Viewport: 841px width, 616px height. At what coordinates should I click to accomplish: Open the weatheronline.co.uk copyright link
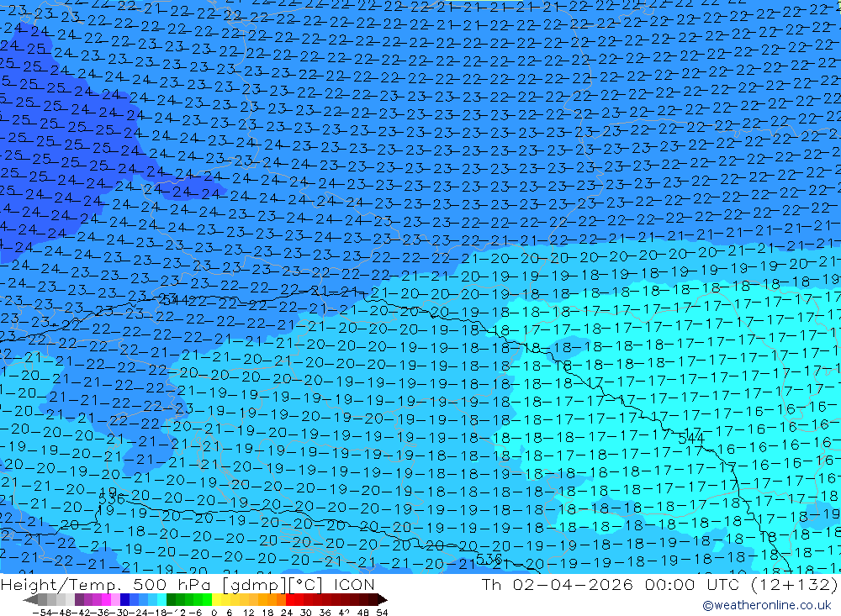[766, 605]
